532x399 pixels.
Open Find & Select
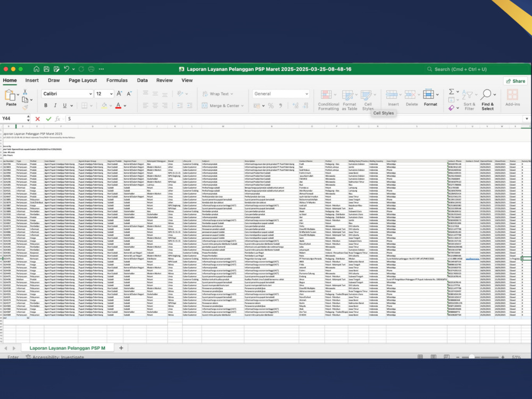[x=487, y=100]
